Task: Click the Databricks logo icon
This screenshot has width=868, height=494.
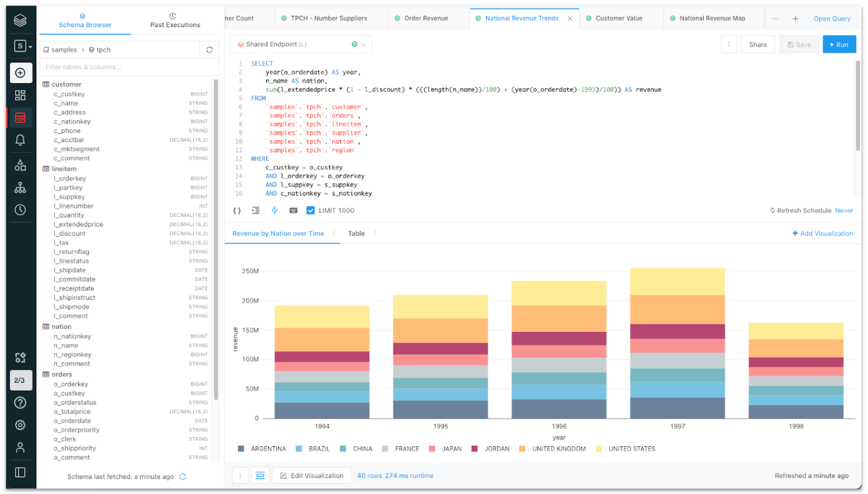Action: click(x=20, y=21)
